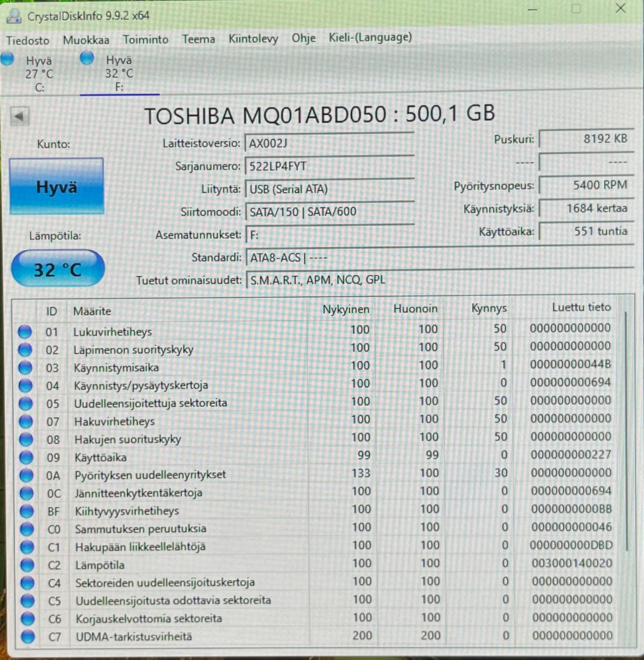The width and height of the screenshot is (644, 660).
Task: Select the Sammutuksen peruutuksia row text
Action: [141, 529]
